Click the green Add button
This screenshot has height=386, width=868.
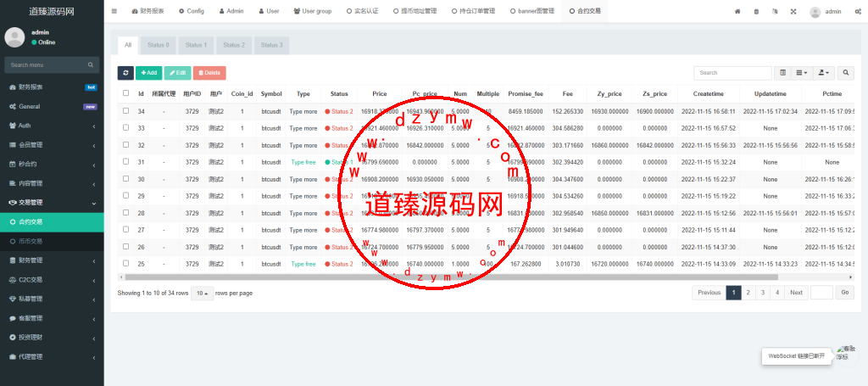[149, 73]
